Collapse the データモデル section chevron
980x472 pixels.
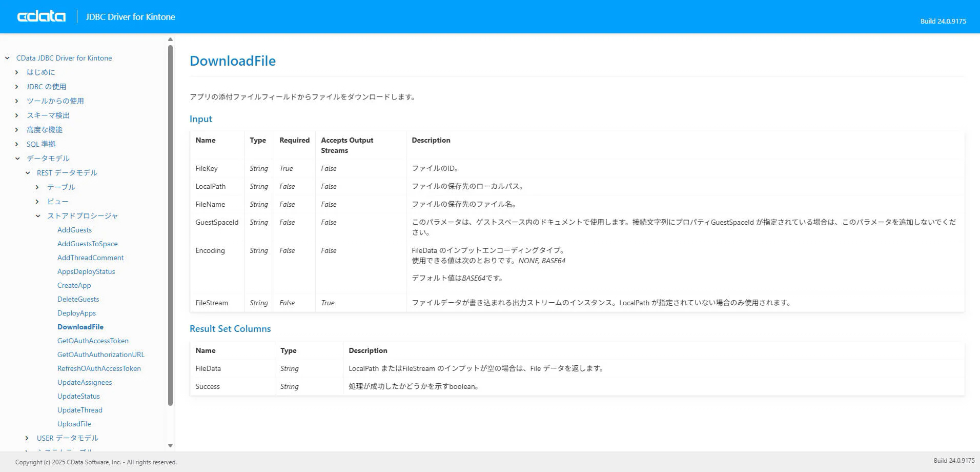pyautogui.click(x=17, y=159)
